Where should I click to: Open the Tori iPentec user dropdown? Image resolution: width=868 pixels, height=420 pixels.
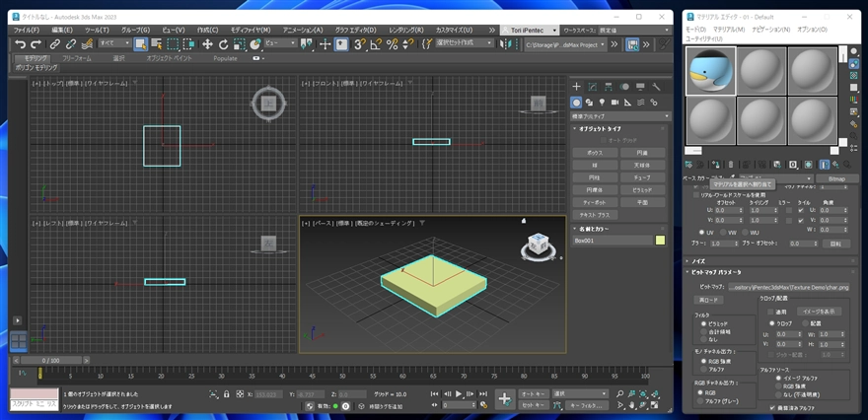[x=531, y=30]
